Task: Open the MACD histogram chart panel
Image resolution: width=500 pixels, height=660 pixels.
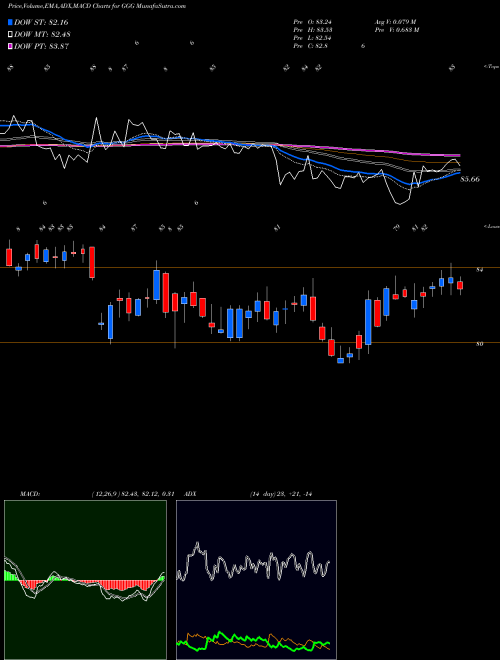Action: point(85,580)
